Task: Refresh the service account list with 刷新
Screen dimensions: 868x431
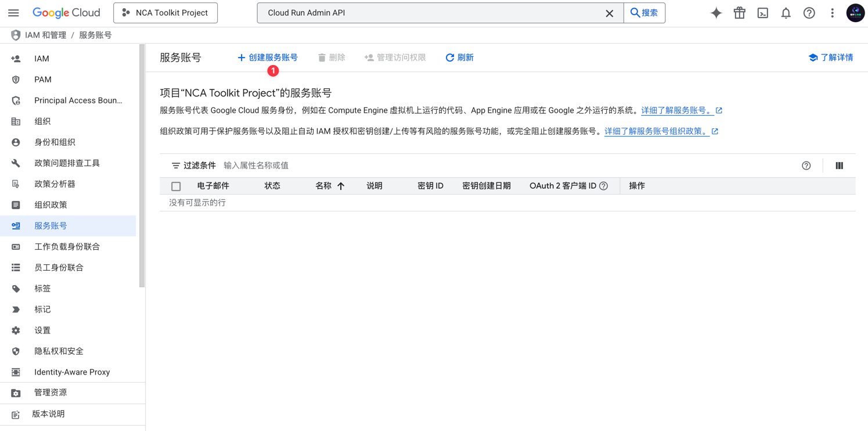Action: 459,57
